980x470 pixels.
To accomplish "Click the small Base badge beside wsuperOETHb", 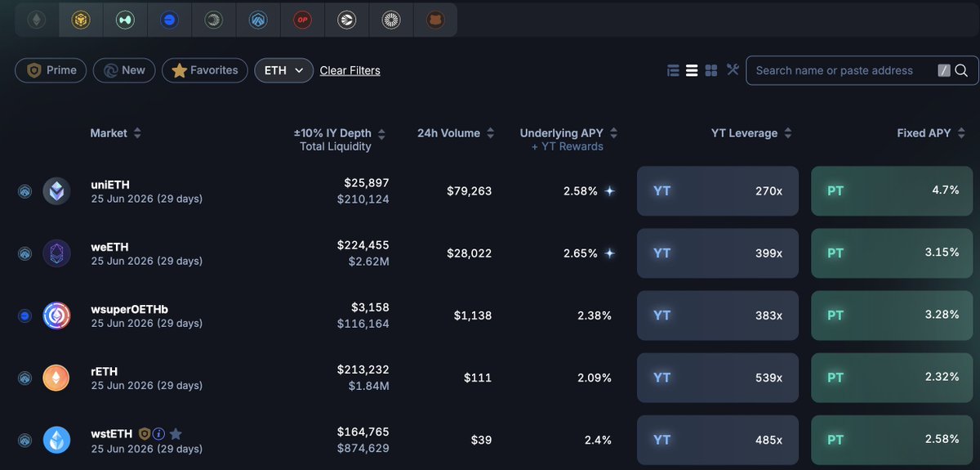I will point(24,316).
